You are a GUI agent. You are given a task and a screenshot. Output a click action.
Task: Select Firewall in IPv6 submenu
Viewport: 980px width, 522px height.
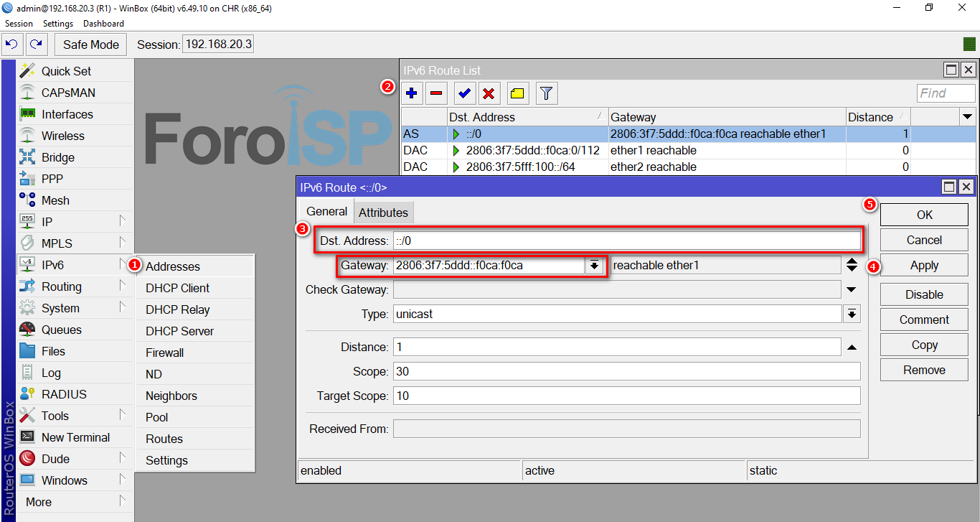click(x=195, y=353)
